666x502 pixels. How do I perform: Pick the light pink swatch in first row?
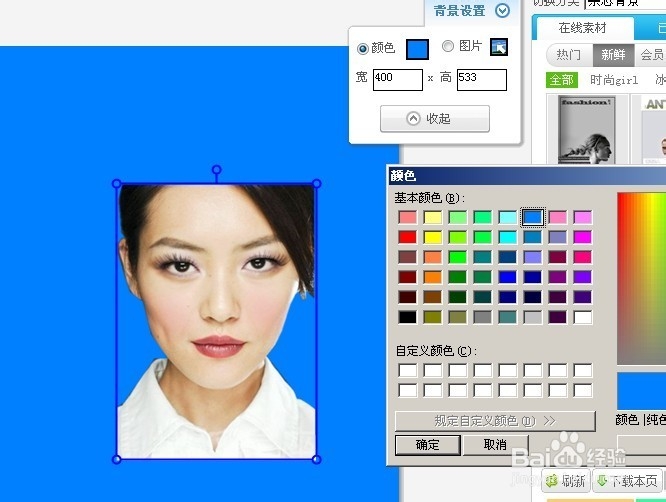(558, 217)
